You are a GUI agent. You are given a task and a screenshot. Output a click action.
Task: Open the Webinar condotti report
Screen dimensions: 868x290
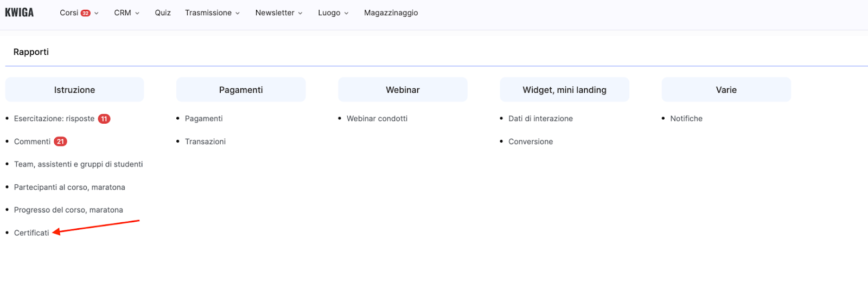pos(377,119)
